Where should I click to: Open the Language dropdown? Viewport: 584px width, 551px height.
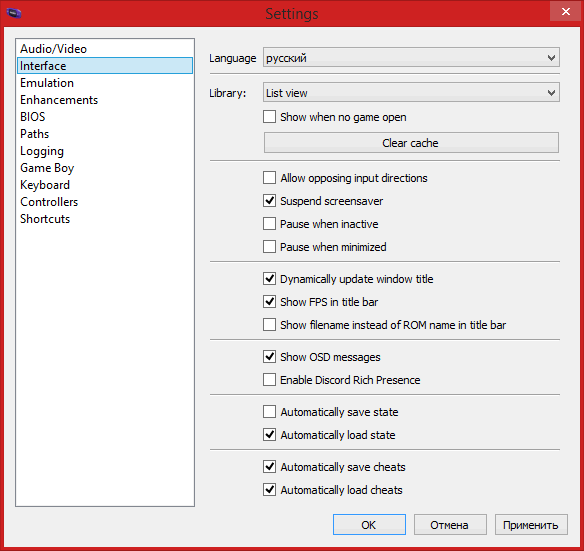click(x=411, y=57)
